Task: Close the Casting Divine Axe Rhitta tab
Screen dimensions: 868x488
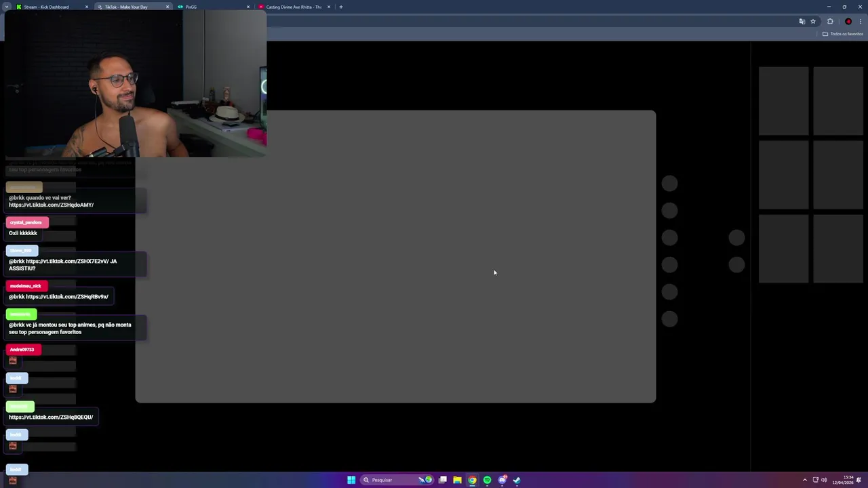Action: tap(329, 7)
